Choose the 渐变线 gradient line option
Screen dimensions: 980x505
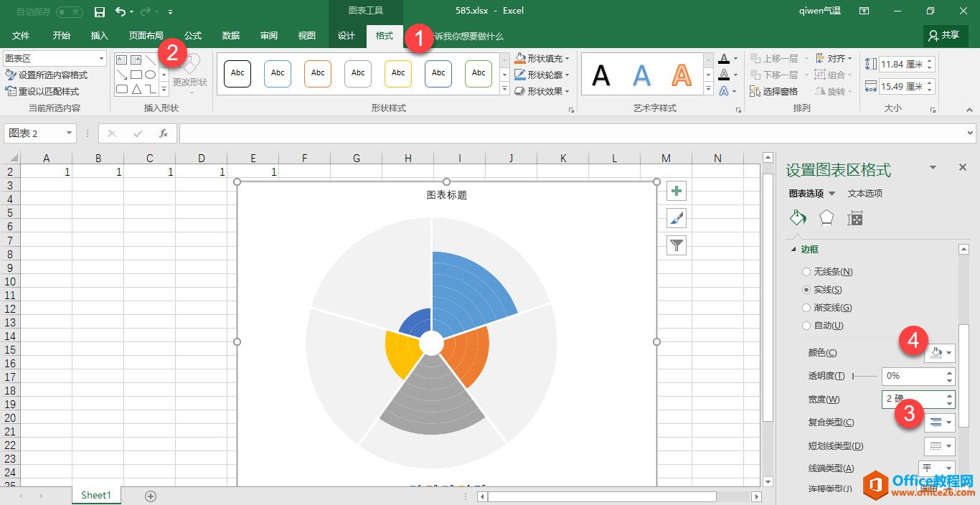(806, 308)
